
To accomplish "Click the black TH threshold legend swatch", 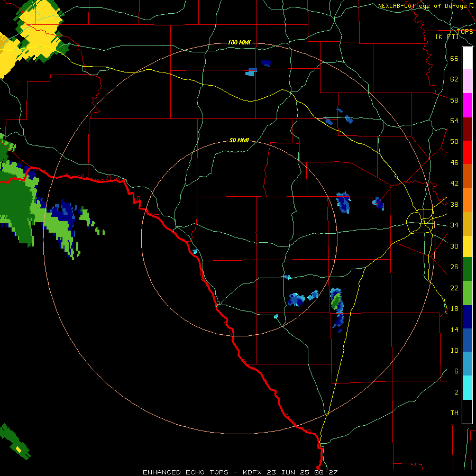I will click(x=467, y=411).
